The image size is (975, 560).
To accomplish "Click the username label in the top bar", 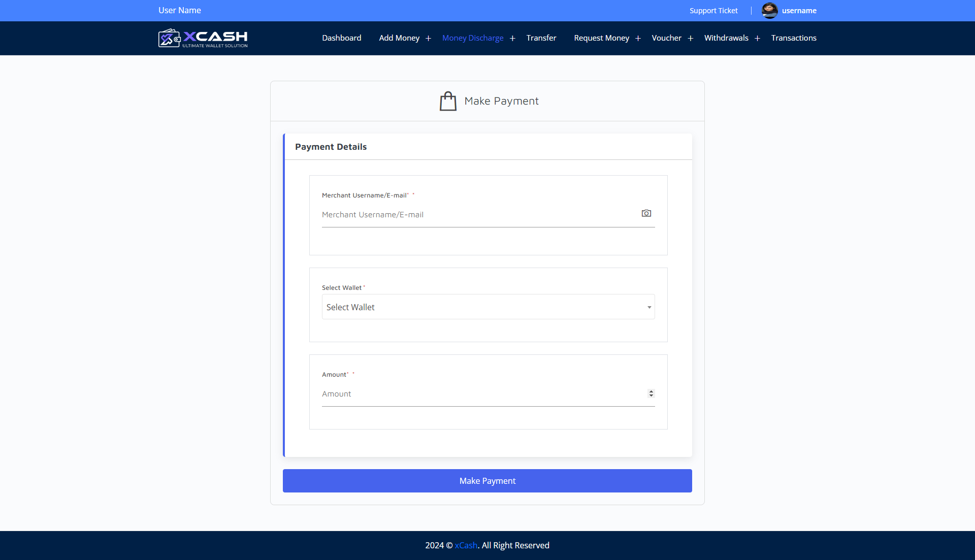I will (799, 10).
